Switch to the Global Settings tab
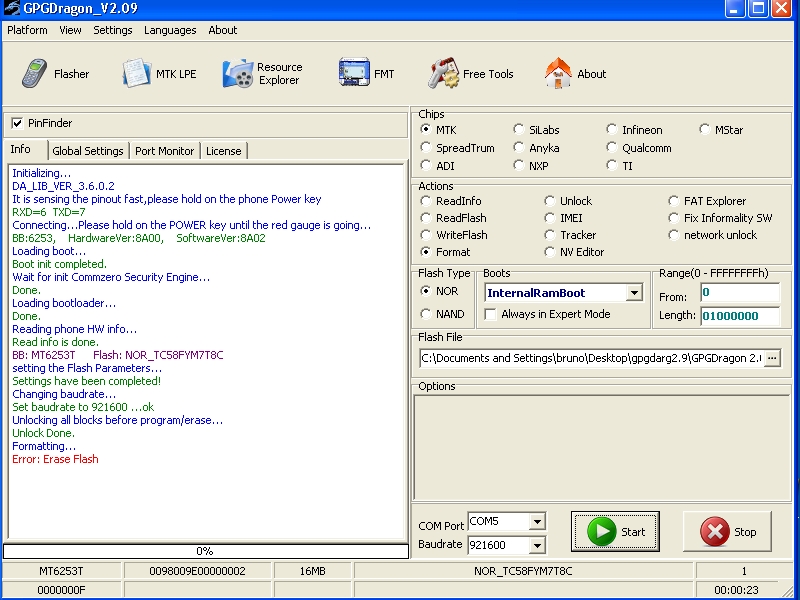The image size is (800, 600). (88, 151)
